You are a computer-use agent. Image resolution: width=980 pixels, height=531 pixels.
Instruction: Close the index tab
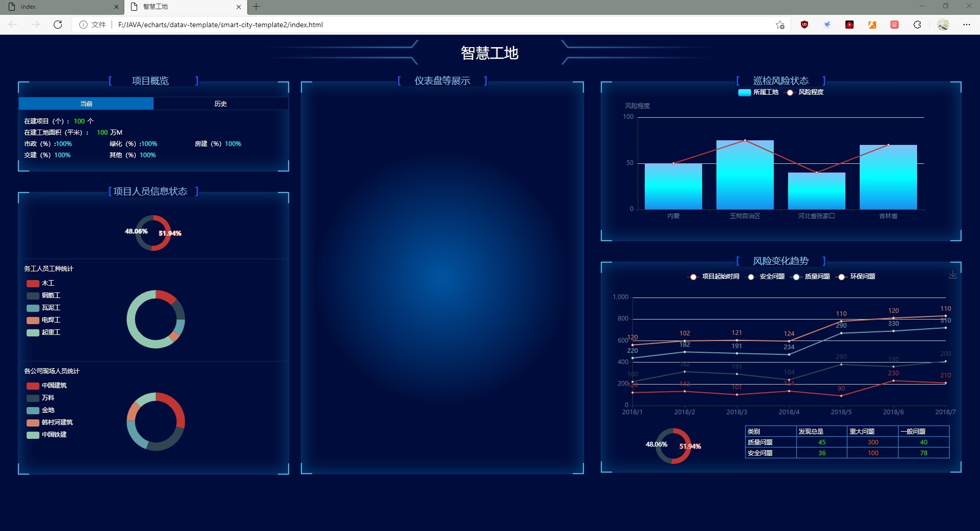[x=116, y=7]
